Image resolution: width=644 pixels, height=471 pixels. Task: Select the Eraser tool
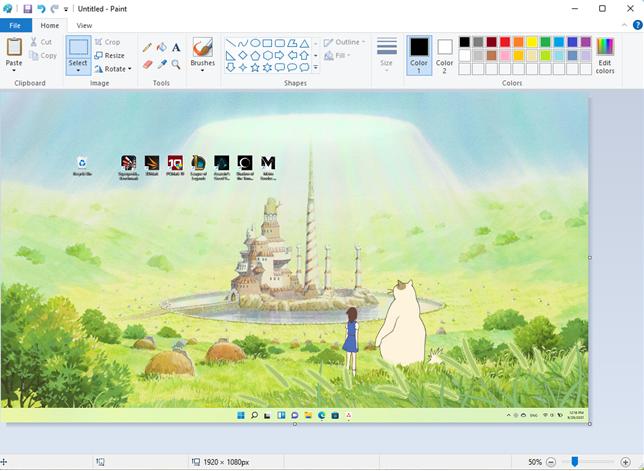click(147, 64)
